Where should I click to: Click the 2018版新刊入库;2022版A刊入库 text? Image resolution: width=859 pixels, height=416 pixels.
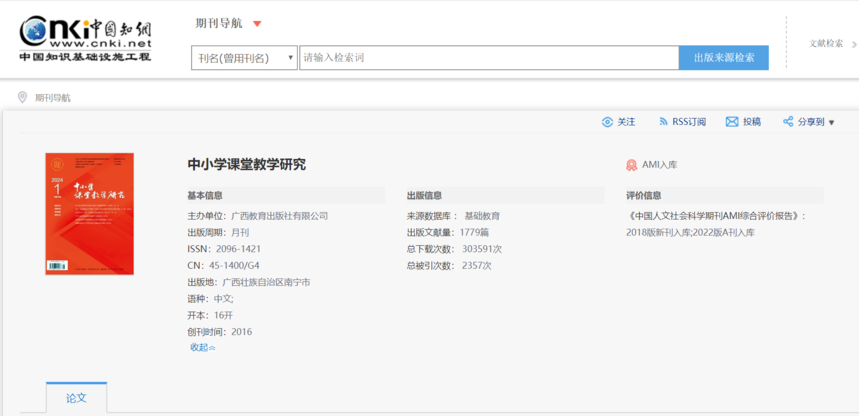(x=690, y=232)
